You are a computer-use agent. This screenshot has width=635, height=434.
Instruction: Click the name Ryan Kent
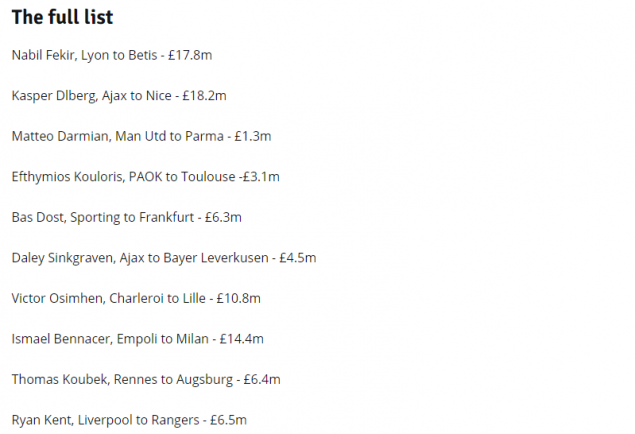point(39,420)
